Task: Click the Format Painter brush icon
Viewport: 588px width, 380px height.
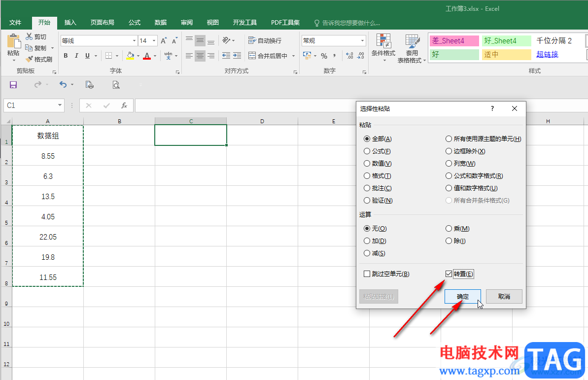Action: tap(30, 59)
